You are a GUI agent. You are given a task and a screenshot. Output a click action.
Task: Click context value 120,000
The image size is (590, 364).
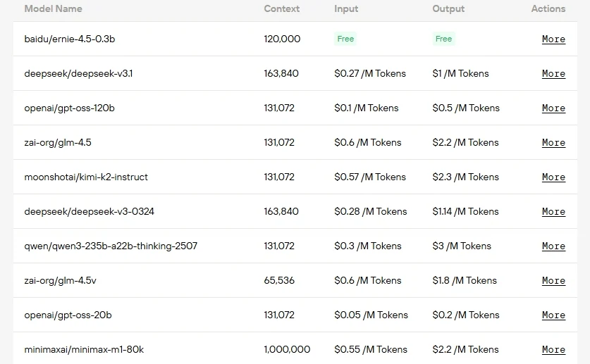coord(282,39)
